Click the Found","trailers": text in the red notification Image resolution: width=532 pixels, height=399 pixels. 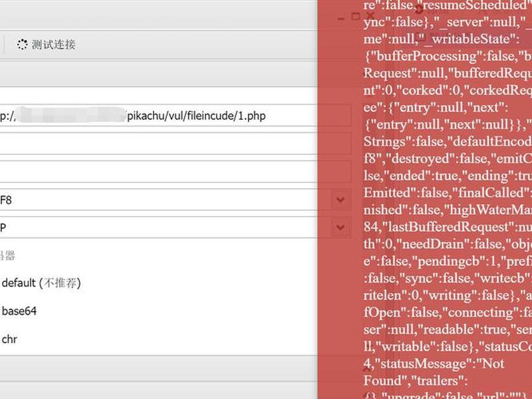click(416, 380)
